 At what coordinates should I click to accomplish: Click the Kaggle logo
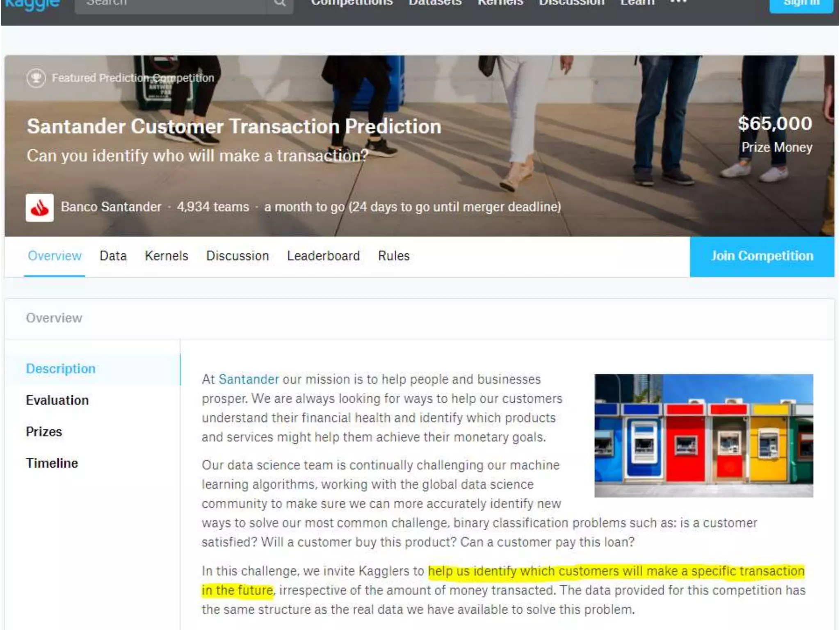pyautogui.click(x=32, y=4)
